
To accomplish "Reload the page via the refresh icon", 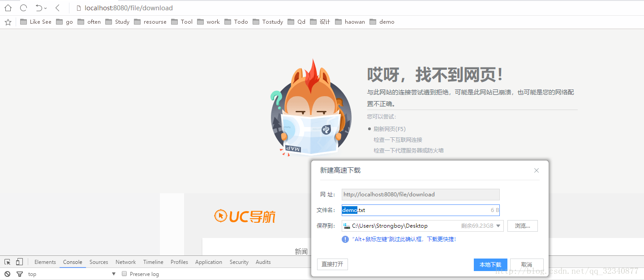I will (22, 8).
